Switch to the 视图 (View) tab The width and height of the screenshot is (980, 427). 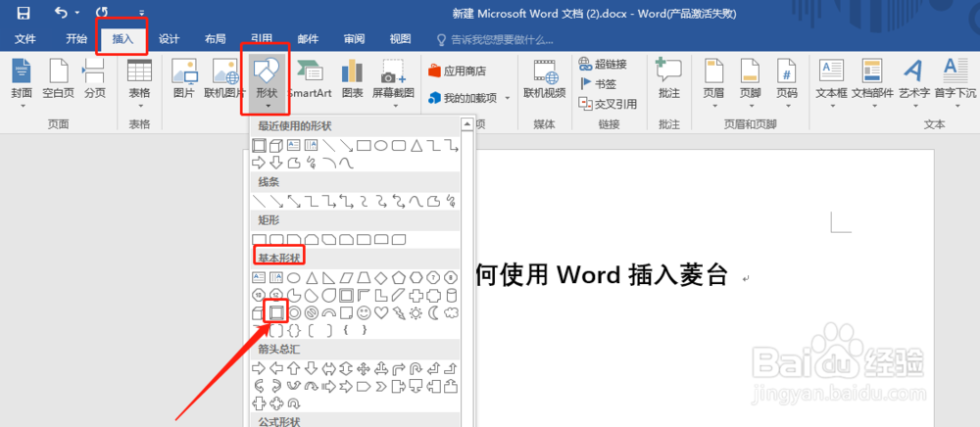400,39
